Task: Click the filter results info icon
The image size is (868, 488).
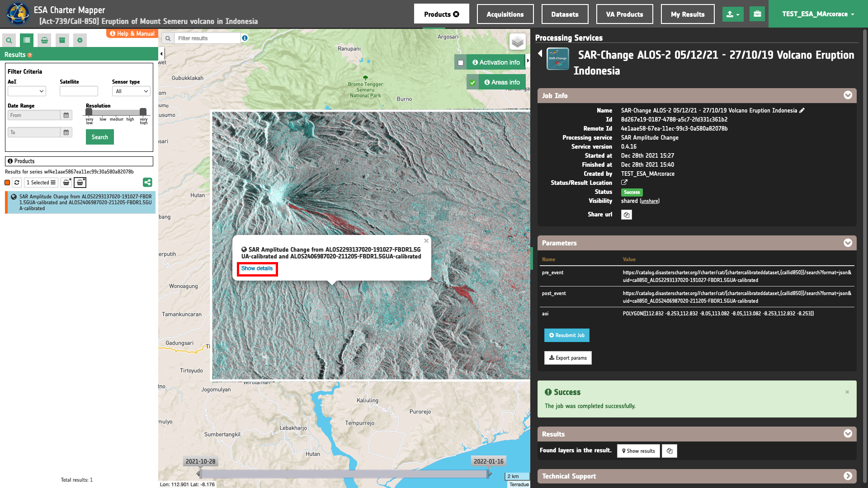Action: (245, 38)
